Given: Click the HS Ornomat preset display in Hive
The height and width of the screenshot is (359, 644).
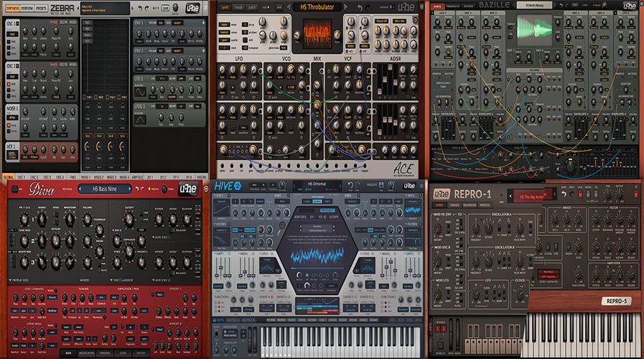Looking at the screenshot, I should (x=316, y=184).
